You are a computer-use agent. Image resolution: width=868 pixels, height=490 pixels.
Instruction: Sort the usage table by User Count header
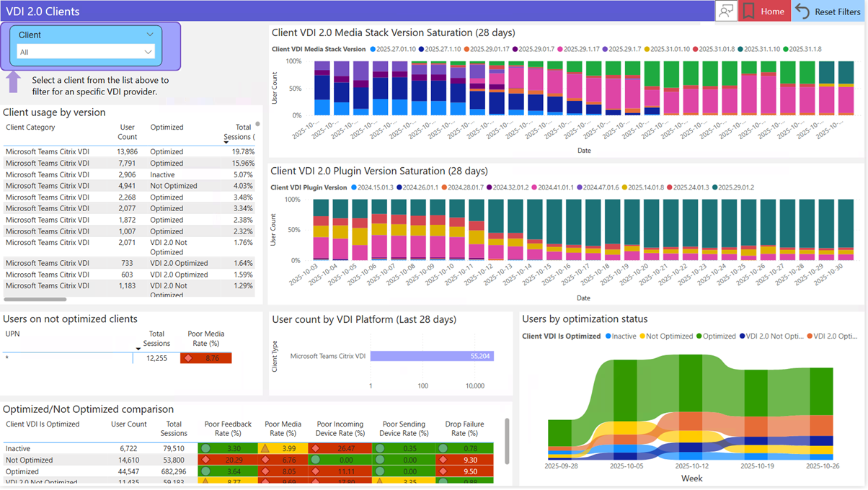pyautogui.click(x=128, y=132)
